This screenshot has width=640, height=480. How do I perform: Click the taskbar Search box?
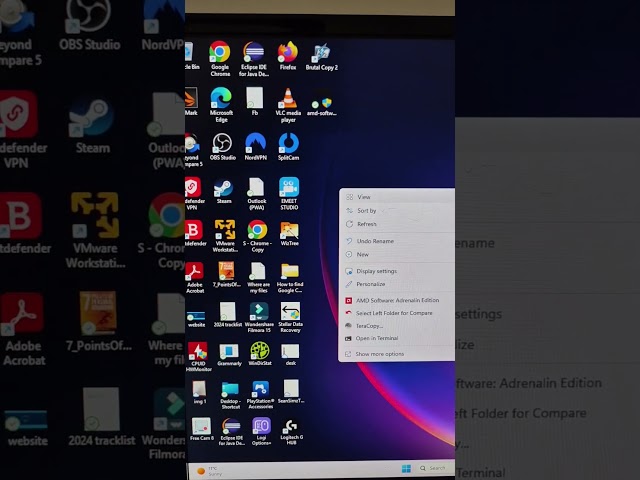[436, 468]
